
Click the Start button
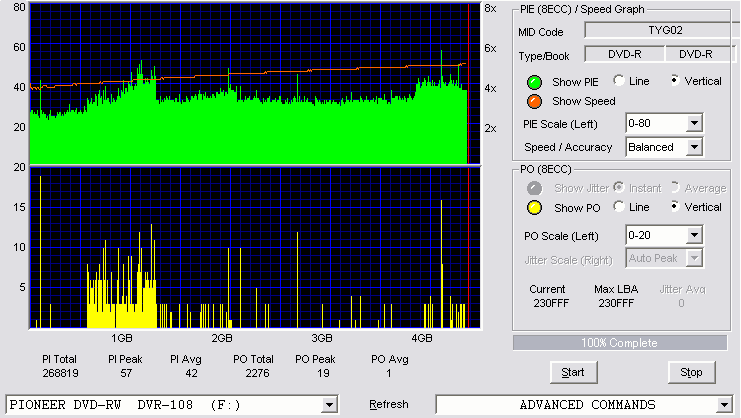pyautogui.click(x=574, y=372)
